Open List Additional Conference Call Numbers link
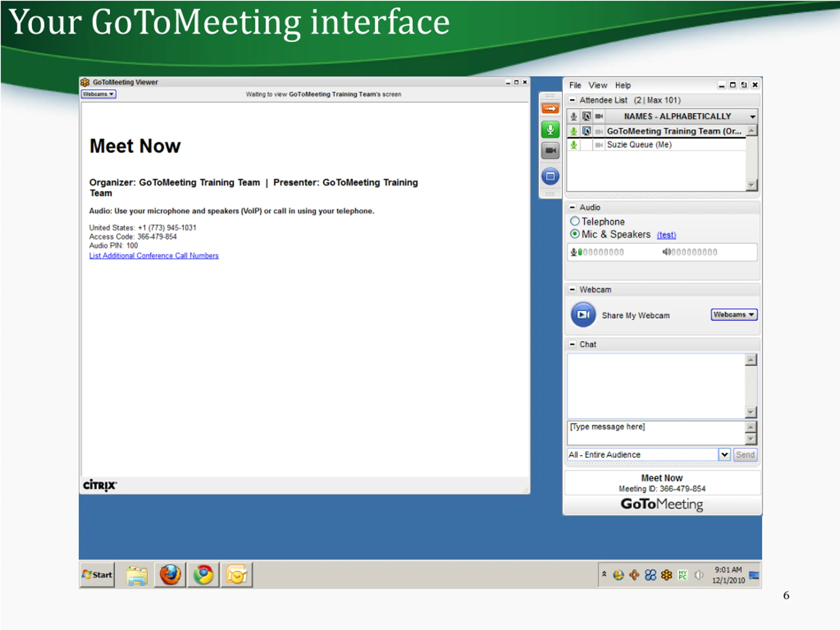840x630 pixels. coord(154,256)
